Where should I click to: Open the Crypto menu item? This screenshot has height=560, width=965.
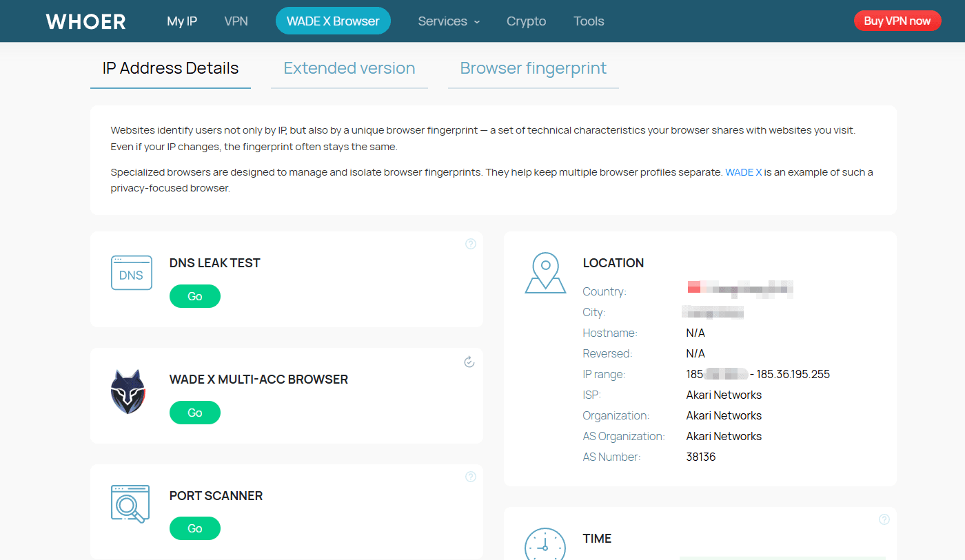526,21
